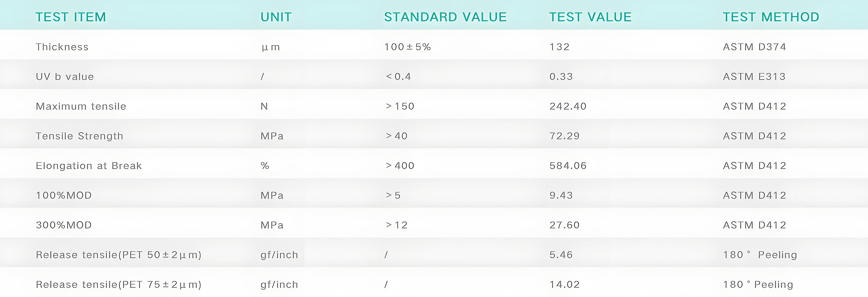868x297 pixels.
Task: Click the Maximum tensile label
Action: (81, 106)
